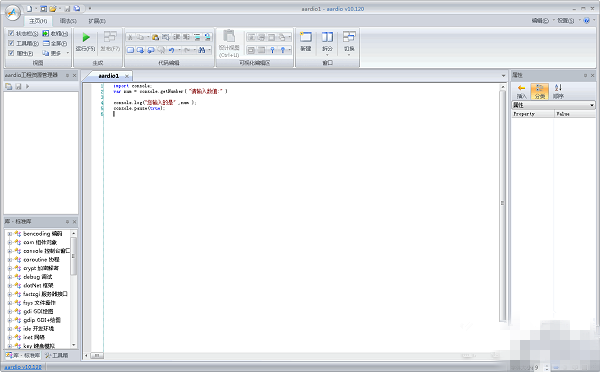This screenshot has width=600, height=372.
Task: Open the edit (E) menu at top right
Action: pos(540,21)
